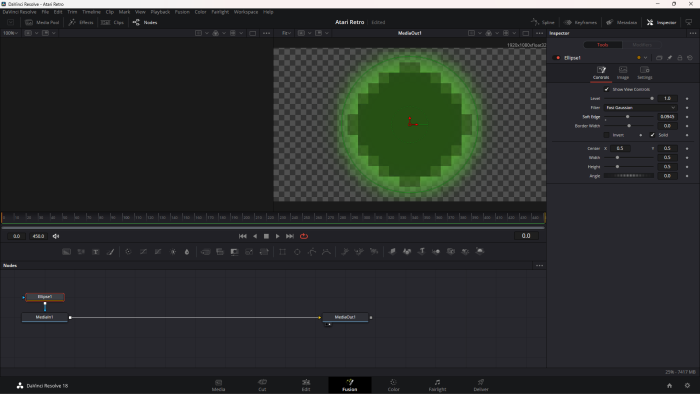Add a Text 3D tool from the toolbar
The height and width of the screenshot is (394, 700).
click(x=421, y=252)
